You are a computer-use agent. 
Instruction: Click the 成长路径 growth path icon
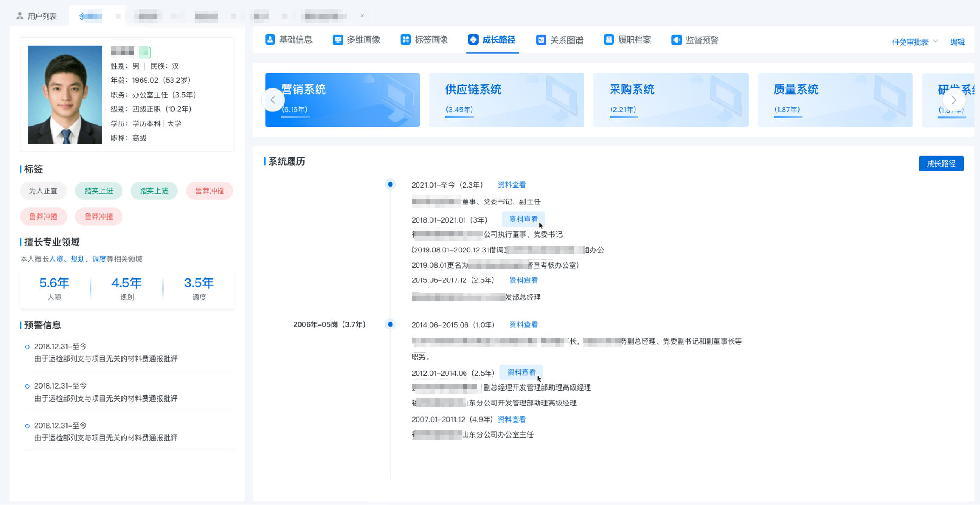pos(473,39)
